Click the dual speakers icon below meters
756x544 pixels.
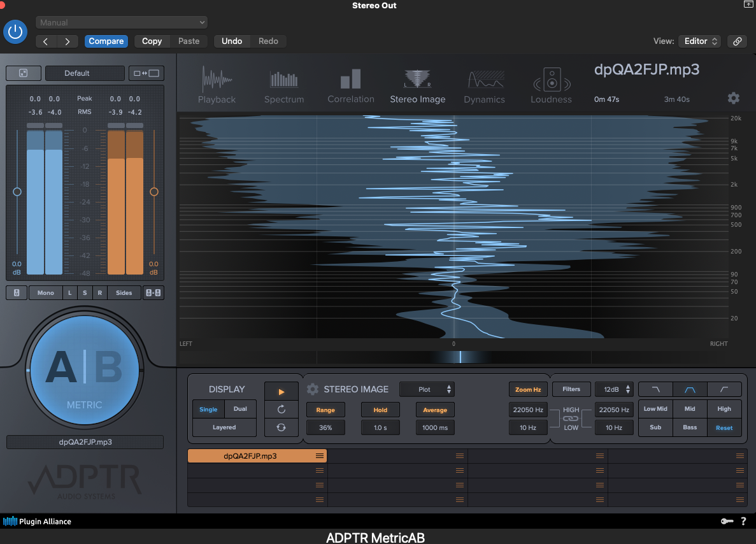tap(153, 293)
